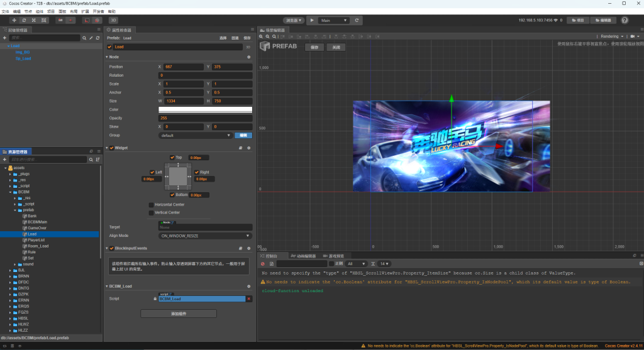Open the 节点 menu
This screenshot has height=350, width=644.
click(x=28, y=11)
